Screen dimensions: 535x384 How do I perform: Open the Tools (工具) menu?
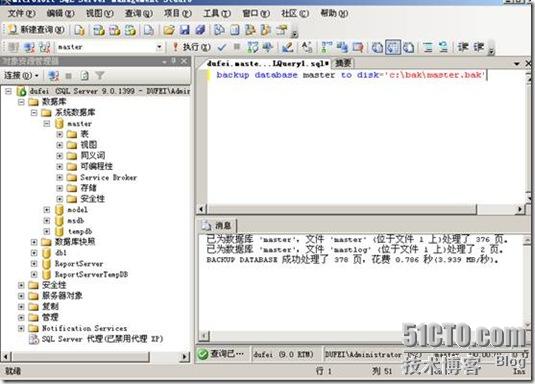[x=217, y=13]
